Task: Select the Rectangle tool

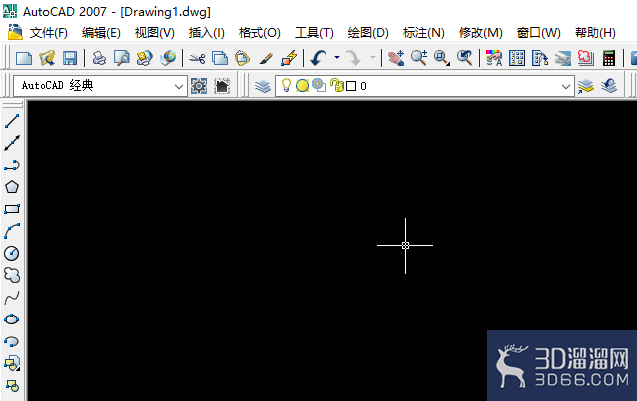Action: (x=12, y=209)
